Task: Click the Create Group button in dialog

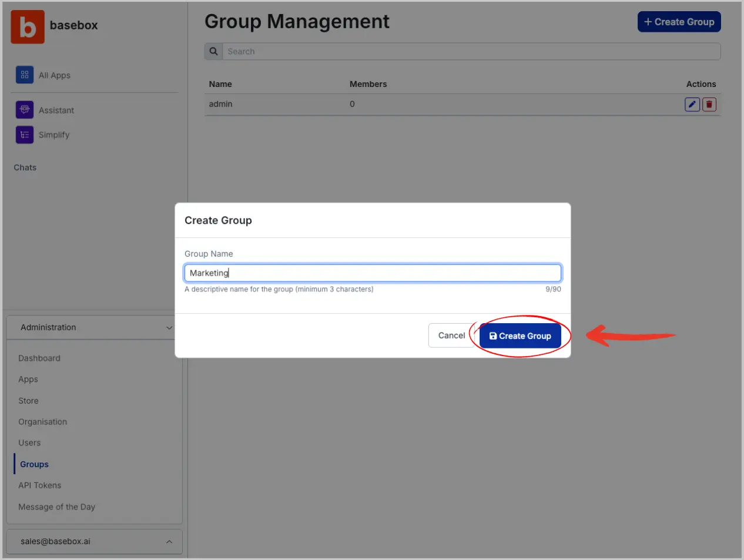Action: pos(520,336)
